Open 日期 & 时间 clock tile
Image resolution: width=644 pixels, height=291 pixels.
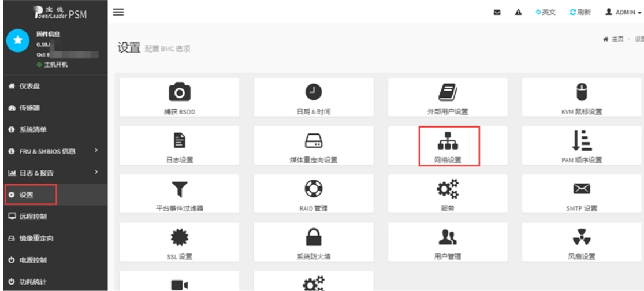(314, 97)
